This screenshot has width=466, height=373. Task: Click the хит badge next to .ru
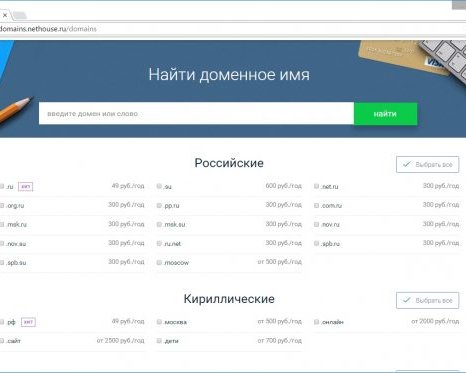tap(25, 186)
